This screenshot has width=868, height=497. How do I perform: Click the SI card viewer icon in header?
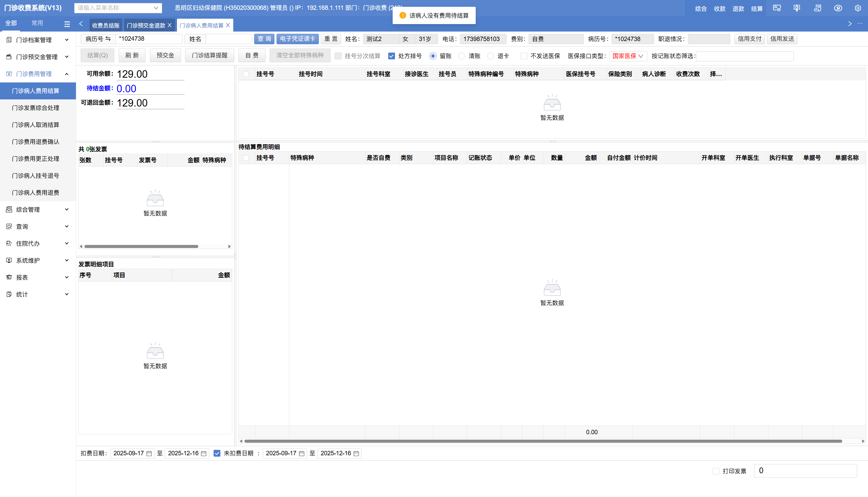pos(777,8)
